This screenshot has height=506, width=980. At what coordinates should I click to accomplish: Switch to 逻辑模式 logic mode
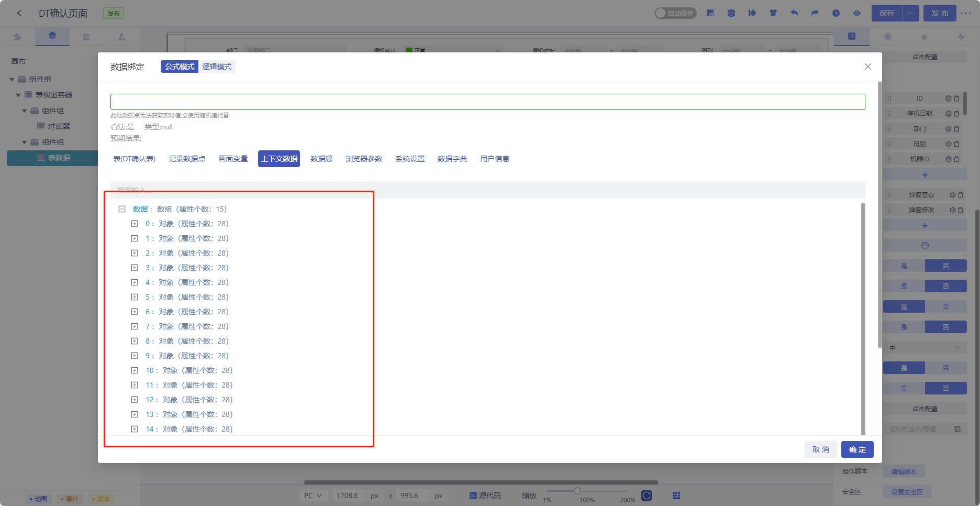pyautogui.click(x=217, y=67)
